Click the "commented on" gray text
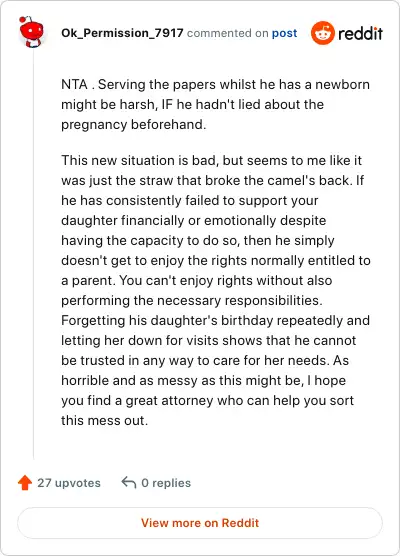The height and width of the screenshot is (556, 400). coord(227,33)
